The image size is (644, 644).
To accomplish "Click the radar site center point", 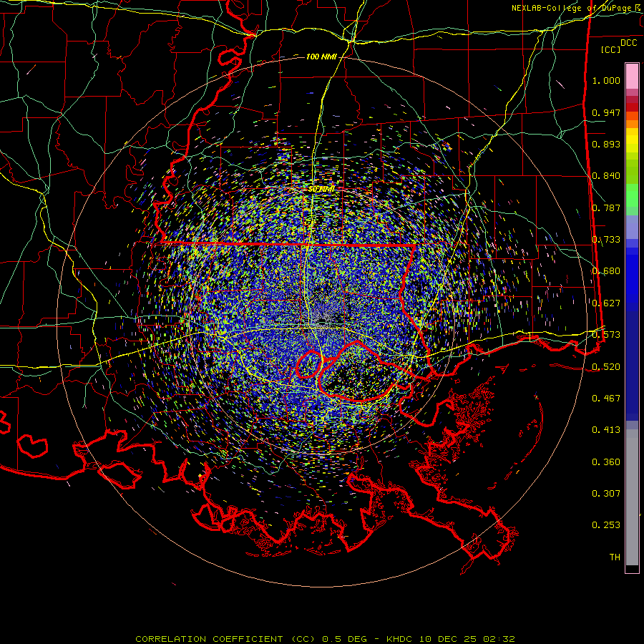I will [x=321, y=321].
